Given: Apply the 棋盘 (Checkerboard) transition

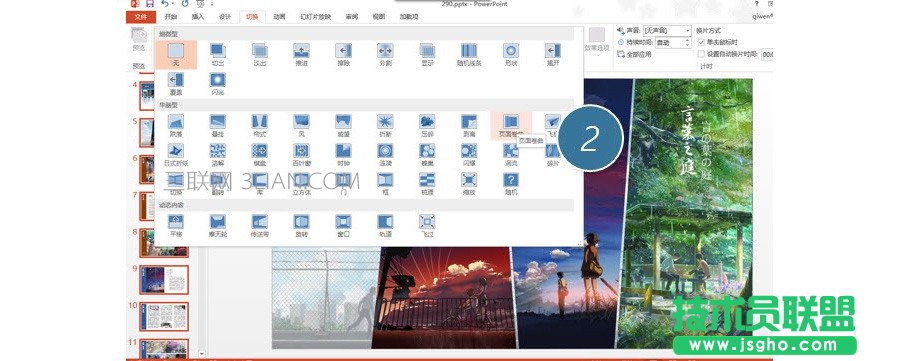Looking at the screenshot, I should pyautogui.click(x=259, y=155).
